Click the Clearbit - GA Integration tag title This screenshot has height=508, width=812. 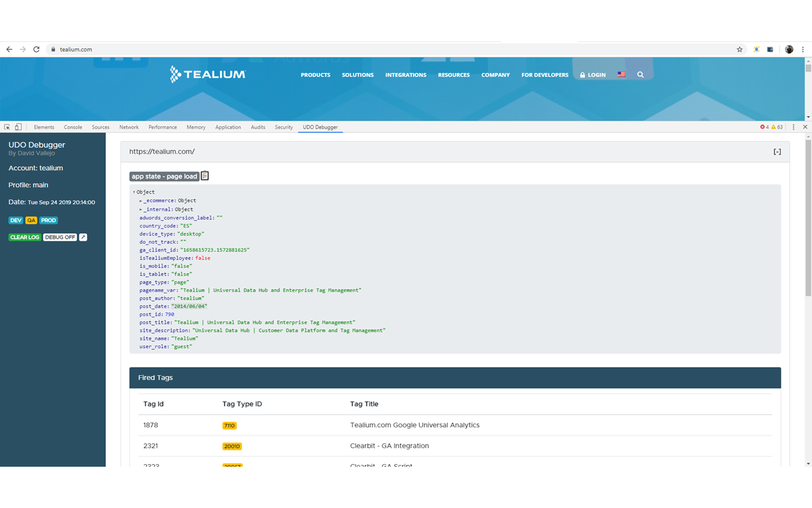pyautogui.click(x=390, y=446)
